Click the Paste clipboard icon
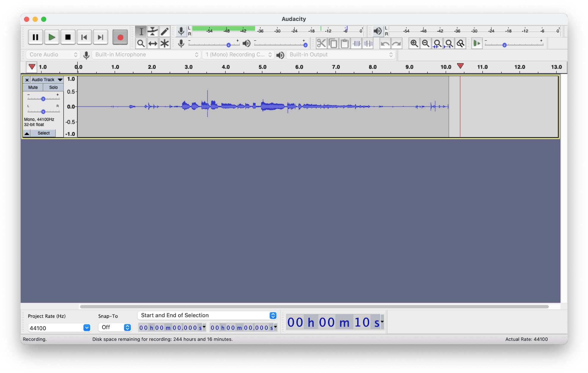This screenshot has width=588, height=373. click(x=345, y=43)
